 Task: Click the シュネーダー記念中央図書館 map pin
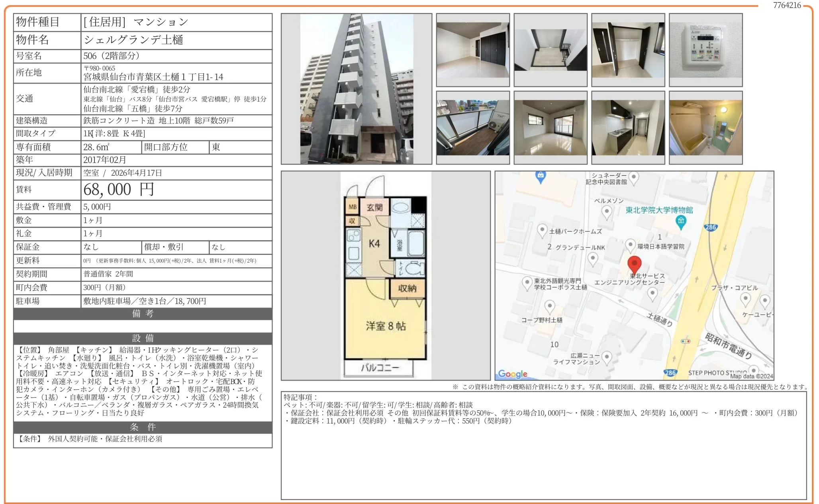(634, 177)
